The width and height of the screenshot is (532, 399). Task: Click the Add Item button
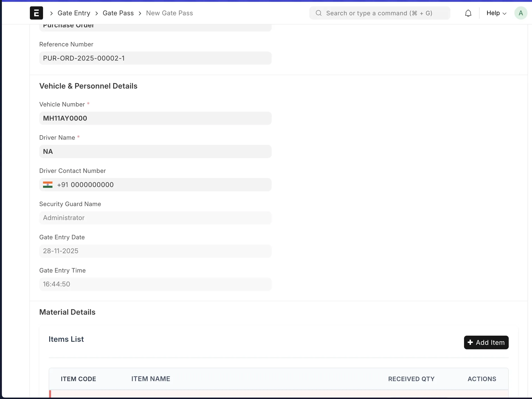click(486, 342)
